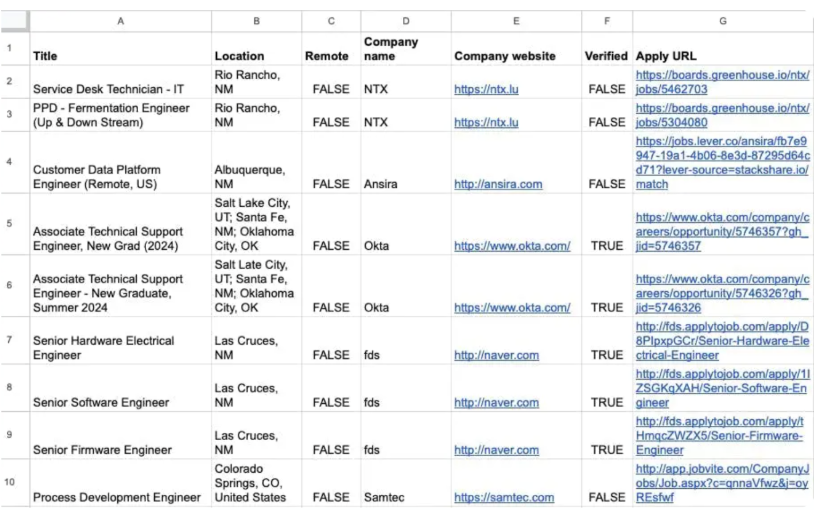This screenshot has height=510, width=817.
Task: Open http://naver.com link in row 8
Action: coord(497,403)
